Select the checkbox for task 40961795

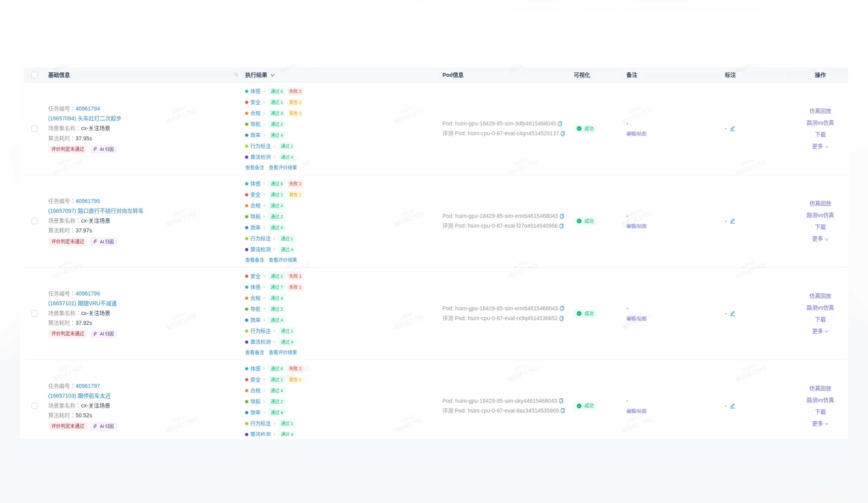[35, 221]
